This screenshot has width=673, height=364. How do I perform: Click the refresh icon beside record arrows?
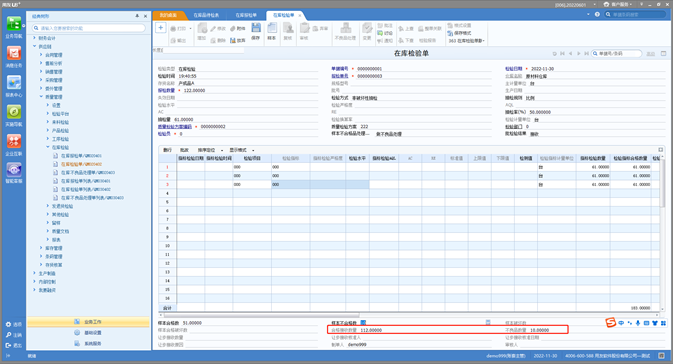(x=555, y=54)
